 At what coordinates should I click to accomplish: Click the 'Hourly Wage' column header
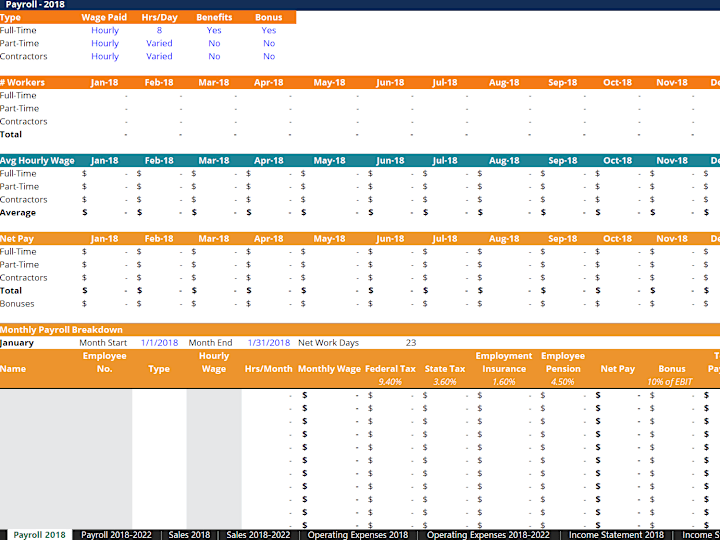point(214,362)
